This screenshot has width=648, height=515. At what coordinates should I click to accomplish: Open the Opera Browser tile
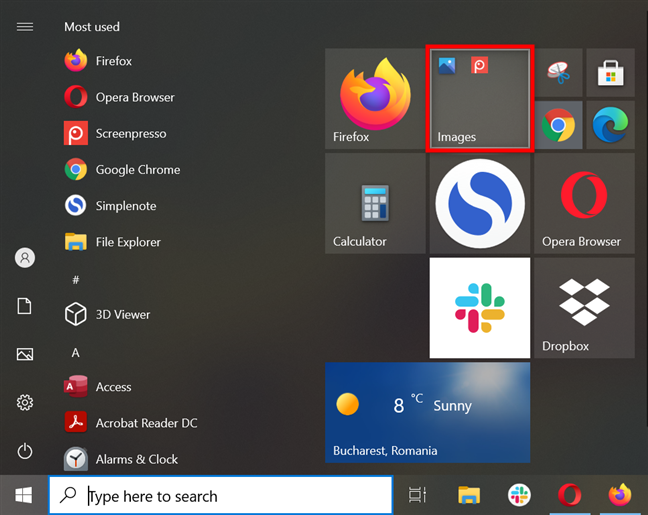(x=584, y=203)
